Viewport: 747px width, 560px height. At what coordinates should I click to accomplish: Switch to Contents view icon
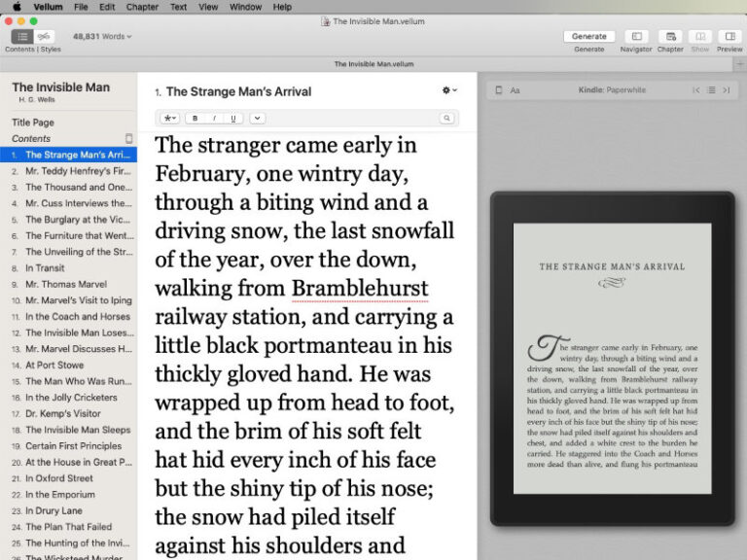22,37
